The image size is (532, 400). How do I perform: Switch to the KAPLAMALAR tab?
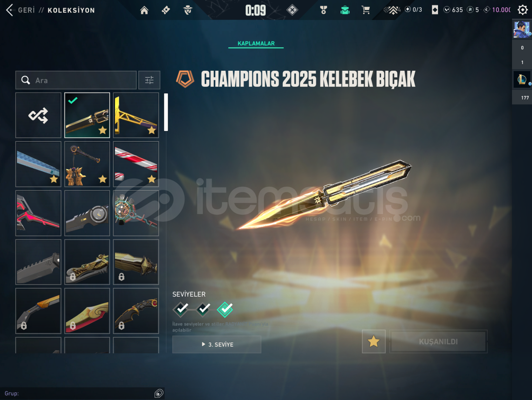click(x=256, y=43)
